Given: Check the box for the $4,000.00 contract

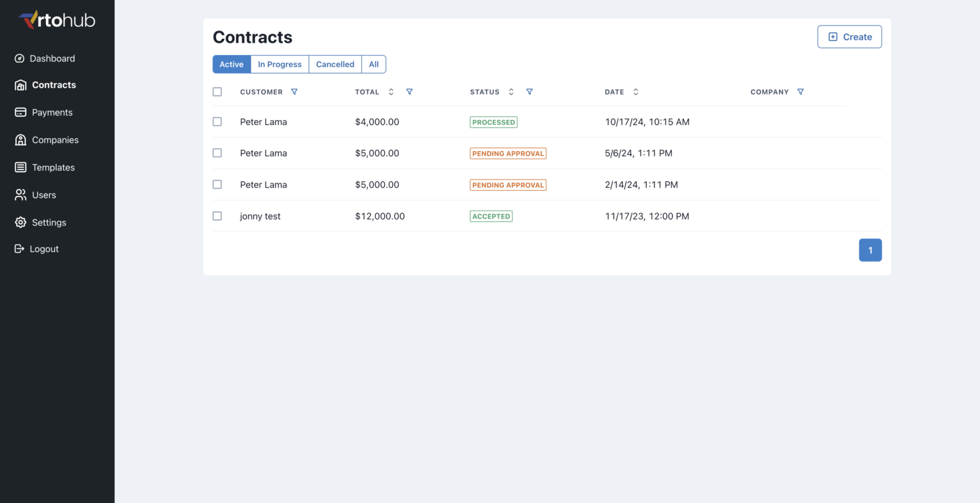Looking at the screenshot, I should pyautogui.click(x=218, y=122).
